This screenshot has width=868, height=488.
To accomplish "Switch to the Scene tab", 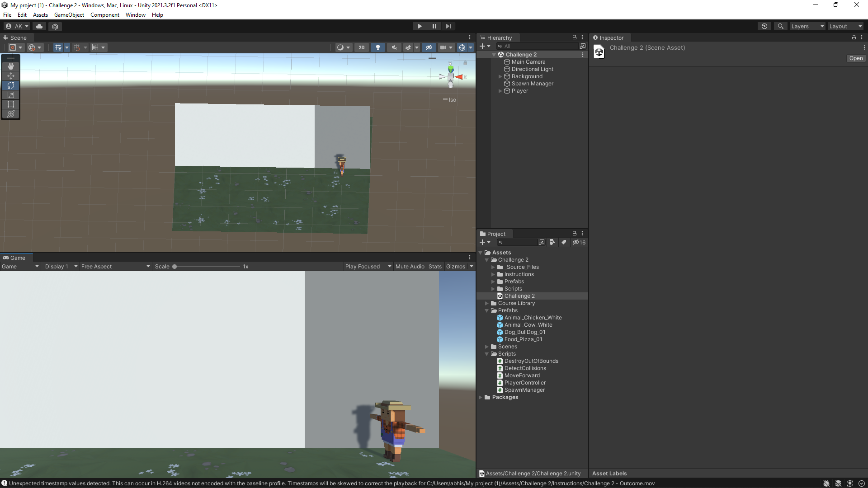I will point(16,38).
